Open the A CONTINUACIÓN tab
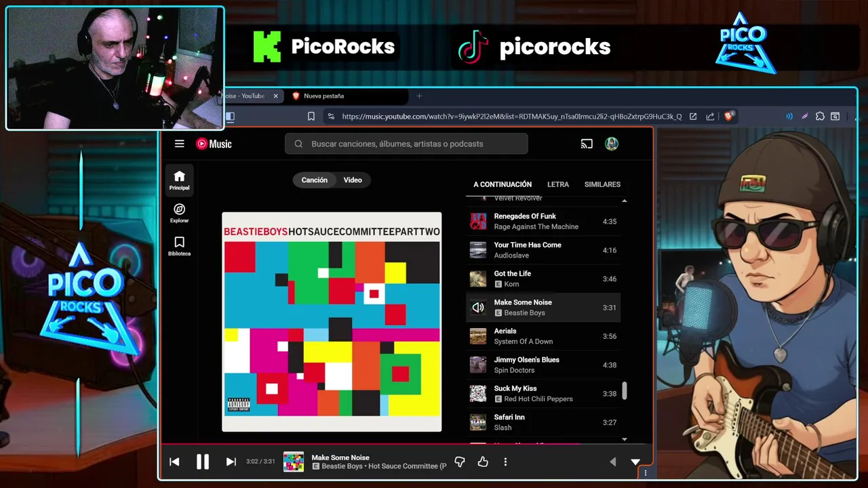868x488 pixels. (502, 184)
